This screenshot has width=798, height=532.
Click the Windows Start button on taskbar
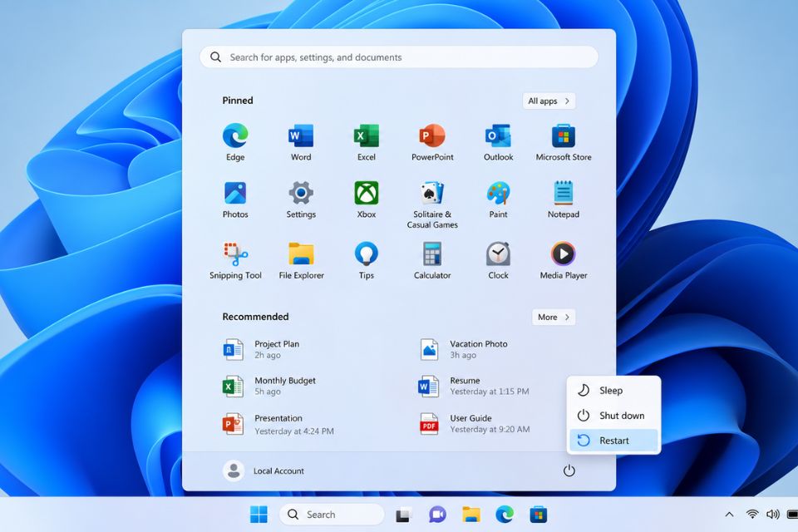[x=259, y=515]
